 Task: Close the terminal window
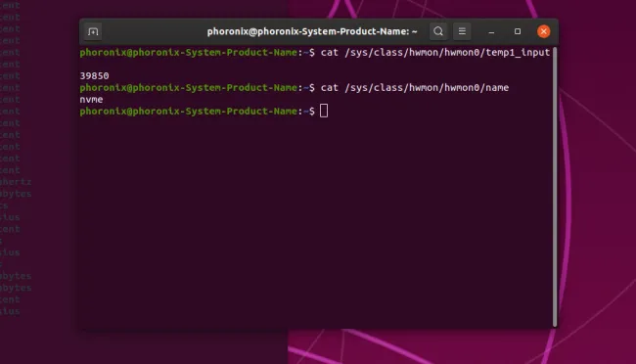(x=543, y=31)
